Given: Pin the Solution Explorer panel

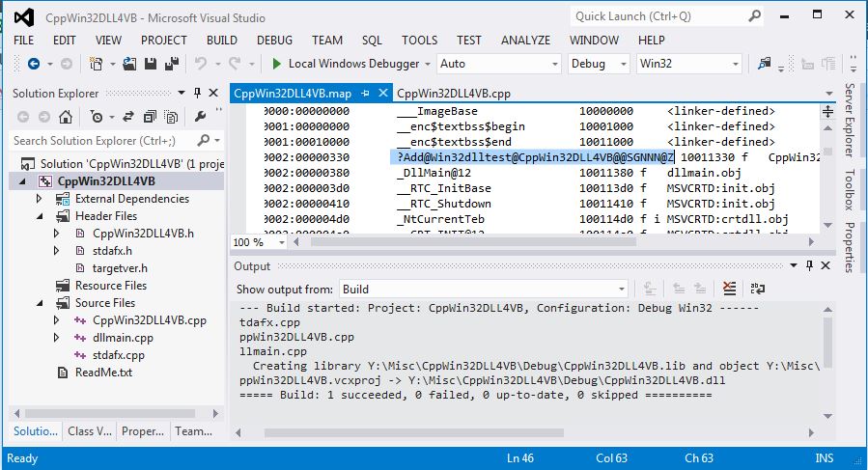Looking at the screenshot, I should click(x=198, y=93).
